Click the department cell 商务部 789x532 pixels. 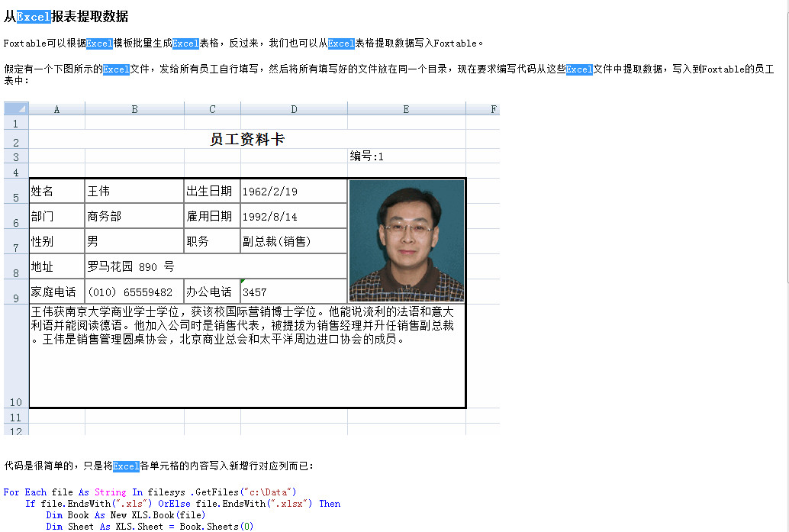134,217
